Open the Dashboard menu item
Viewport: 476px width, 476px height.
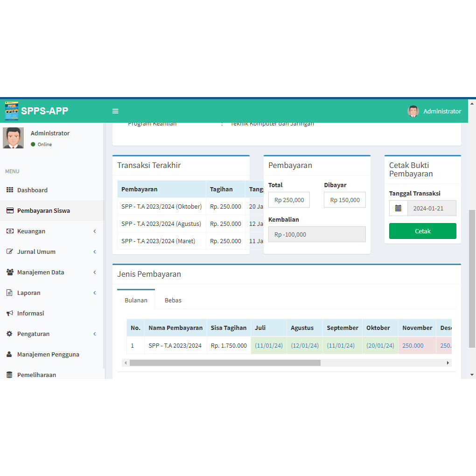coord(52,190)
